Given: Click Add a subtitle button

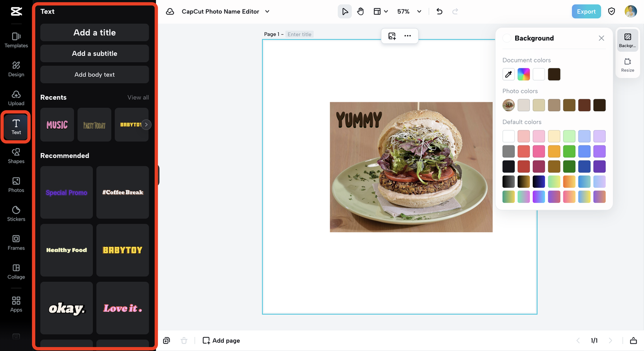Looking at the screenshot, I should click(95, 53).
